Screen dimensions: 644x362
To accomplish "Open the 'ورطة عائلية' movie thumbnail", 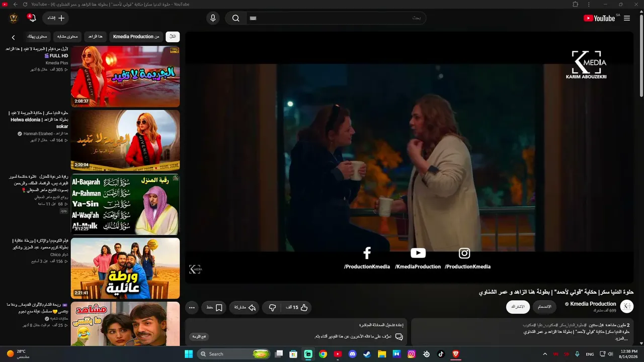I will pos(125,268).
